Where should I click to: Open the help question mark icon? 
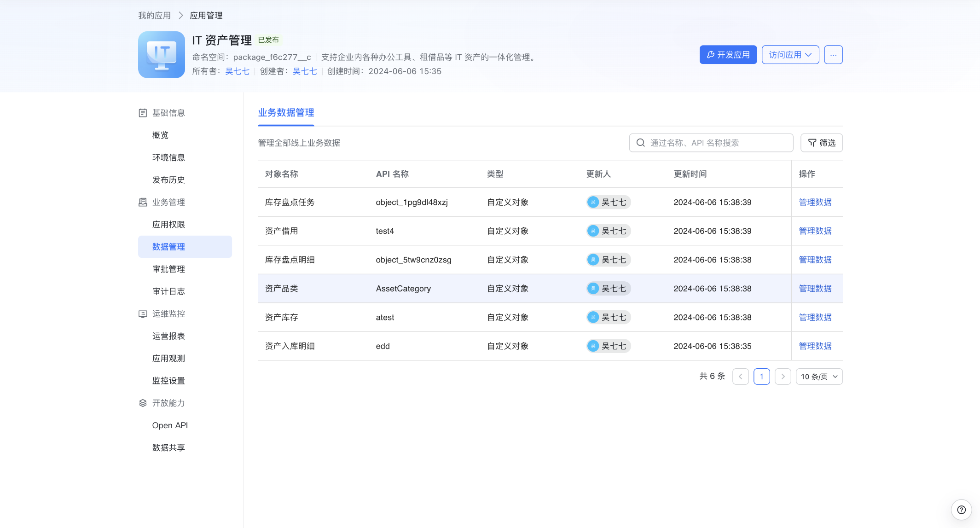961,510
